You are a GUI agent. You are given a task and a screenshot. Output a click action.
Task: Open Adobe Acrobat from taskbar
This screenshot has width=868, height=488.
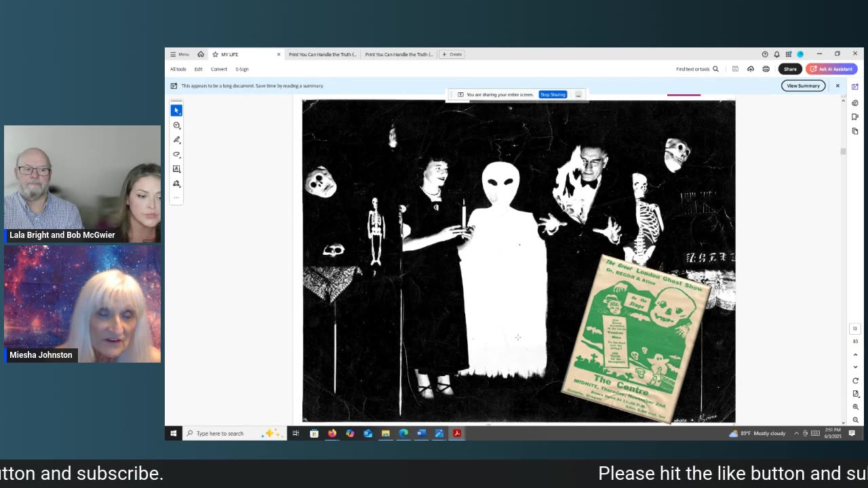457,433
